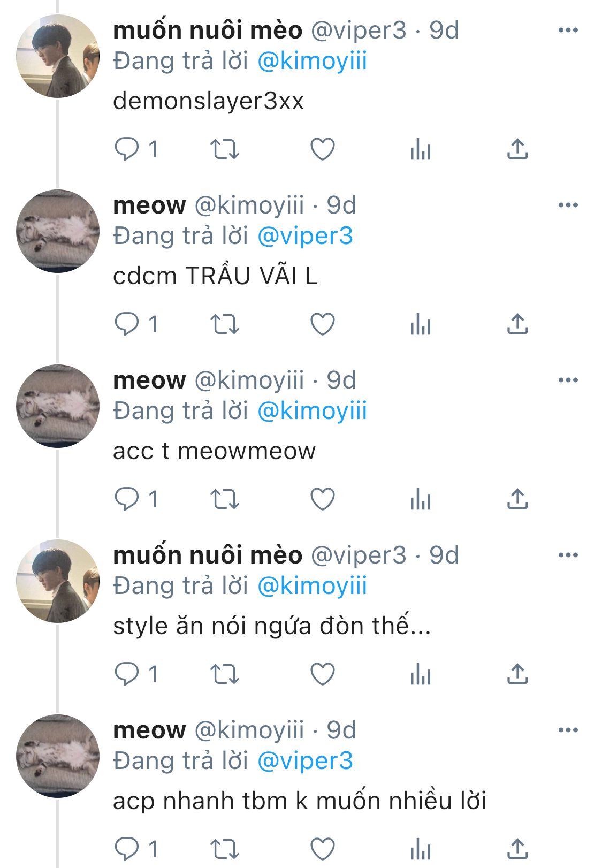Open avatar of first "muốn nuôi mèo" tweet
Viewport: 602px width, 868px height.
[58, 56]
